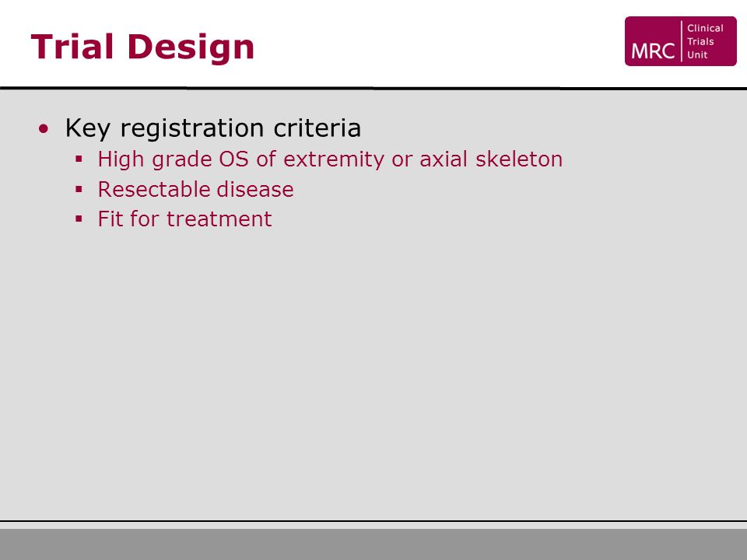
Task: Select square bullet beside Fit for treatment
Action: [x=79, y=219]
